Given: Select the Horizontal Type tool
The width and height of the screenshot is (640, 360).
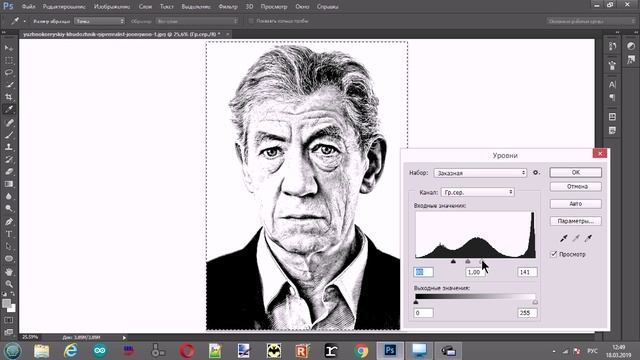Looking at the screenshot, I should pyautogui.click(x=9, y=234).
